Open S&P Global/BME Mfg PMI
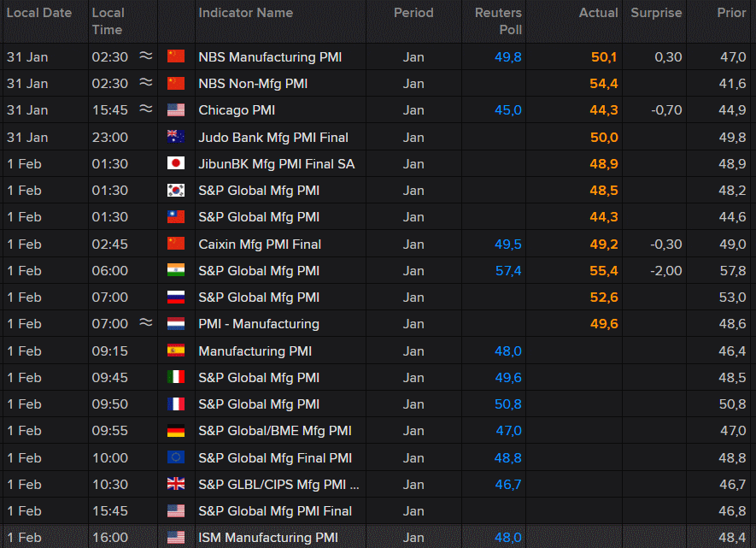This screenshot has height=548, width=756. [x=275, y=431]
